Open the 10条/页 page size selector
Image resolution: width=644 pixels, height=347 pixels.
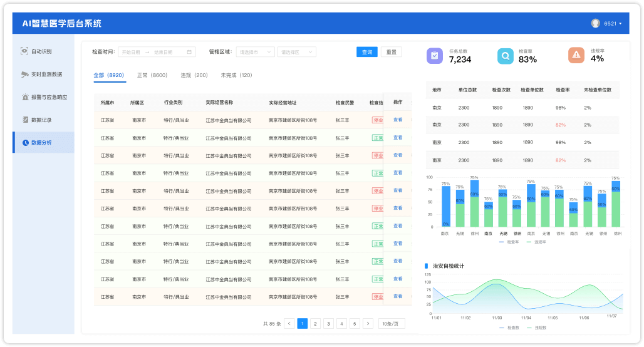pyautogui.click(x=391, y=324)
